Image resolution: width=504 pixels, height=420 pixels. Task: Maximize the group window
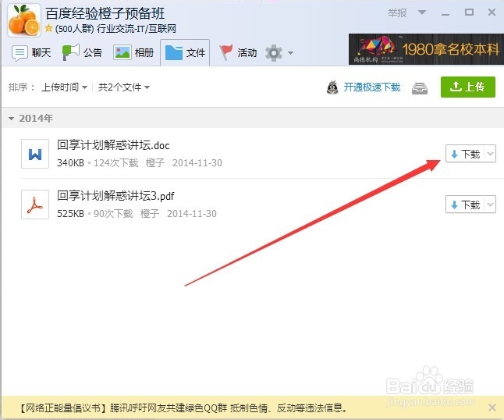pyautogui.click(x=469, y=12)
